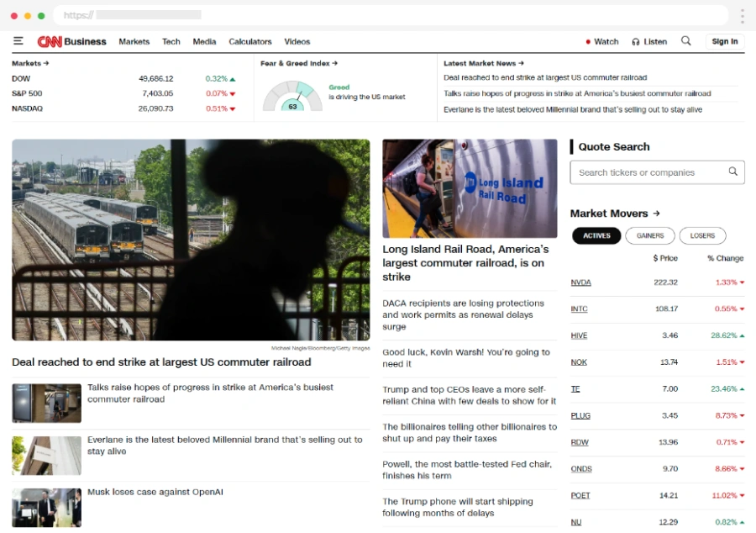Open 'Trump and top CEOs leave' story
The width and height of the screenshot is (756, 533).
click(469, 395)
